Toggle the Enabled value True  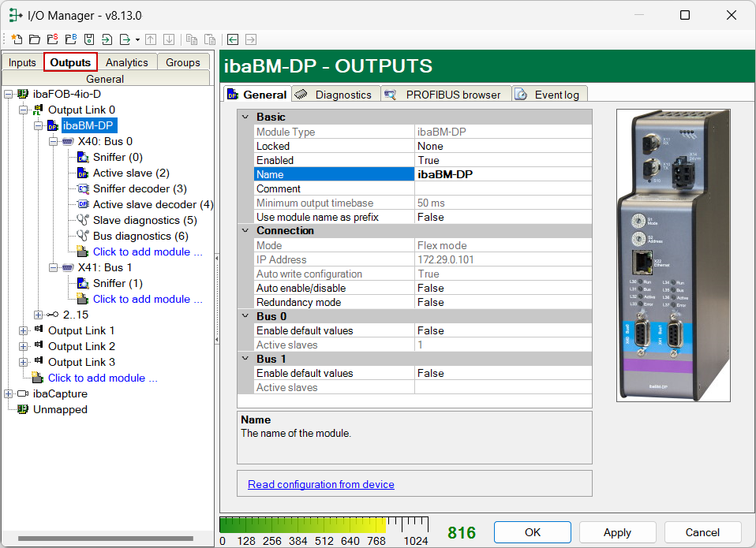tap(503, 160)
